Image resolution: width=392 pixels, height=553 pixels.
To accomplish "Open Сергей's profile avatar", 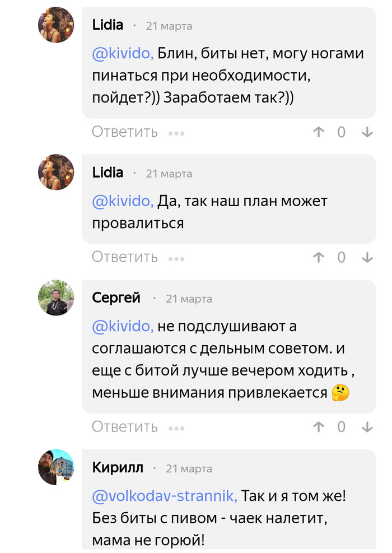I will click(x=56, y=298).
